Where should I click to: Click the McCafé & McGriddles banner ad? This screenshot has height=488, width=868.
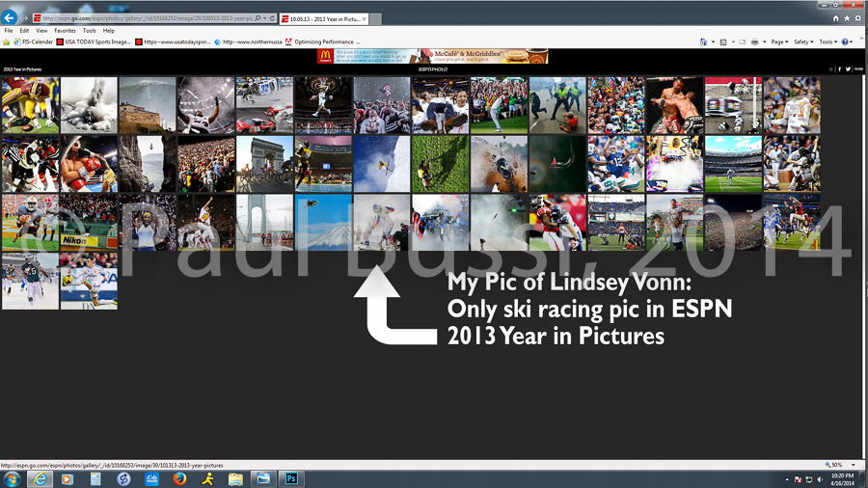pos(432,56)
